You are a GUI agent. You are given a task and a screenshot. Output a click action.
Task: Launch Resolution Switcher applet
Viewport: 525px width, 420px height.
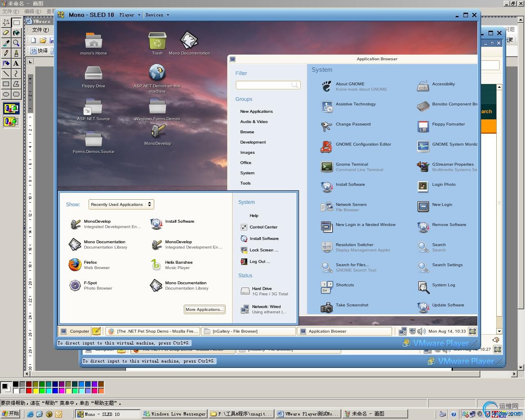355,247
